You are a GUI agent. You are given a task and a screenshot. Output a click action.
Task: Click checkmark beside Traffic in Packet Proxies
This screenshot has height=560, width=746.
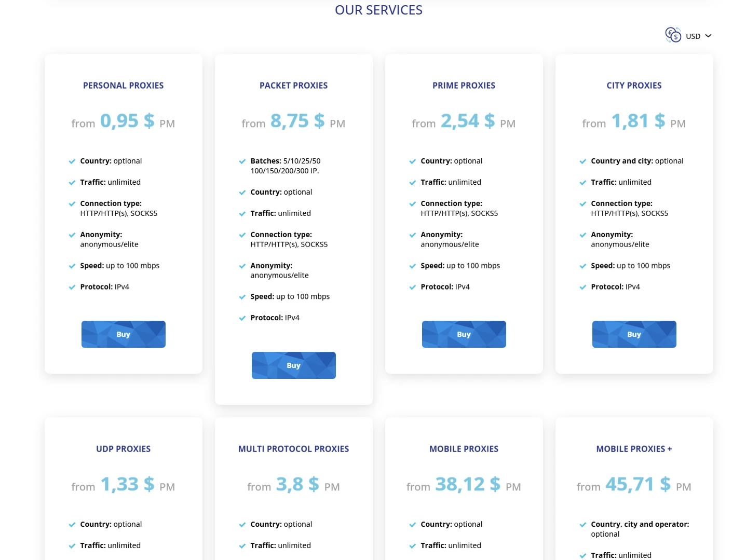242,214
